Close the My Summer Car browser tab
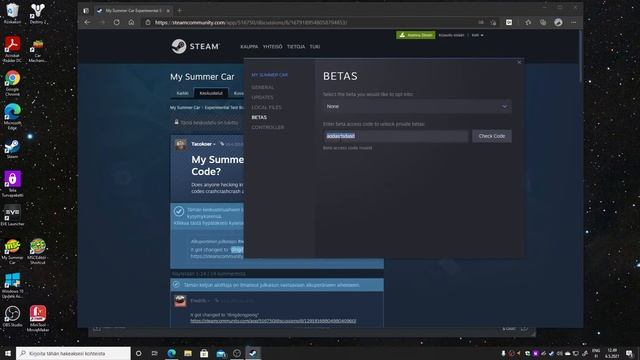The height and width of the screenshot is (360, 640). tap(168, 11)
